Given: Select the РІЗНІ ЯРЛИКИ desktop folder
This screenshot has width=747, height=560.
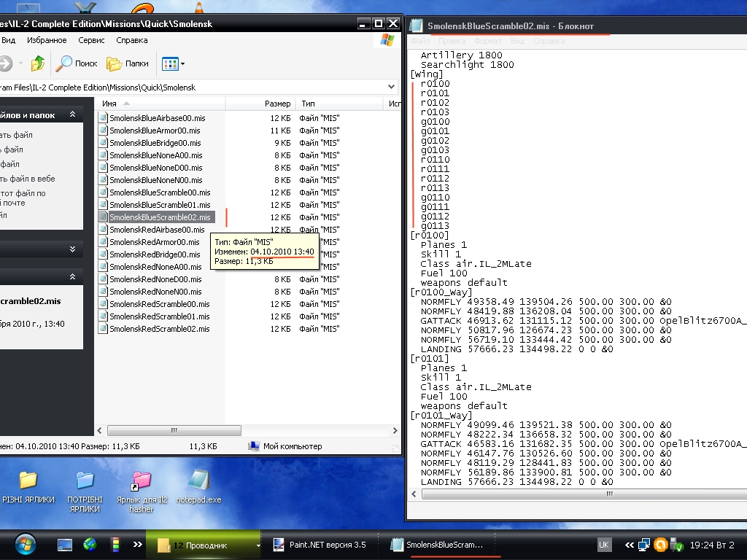Looking at the screenshot, I should (x=28, y=481).
